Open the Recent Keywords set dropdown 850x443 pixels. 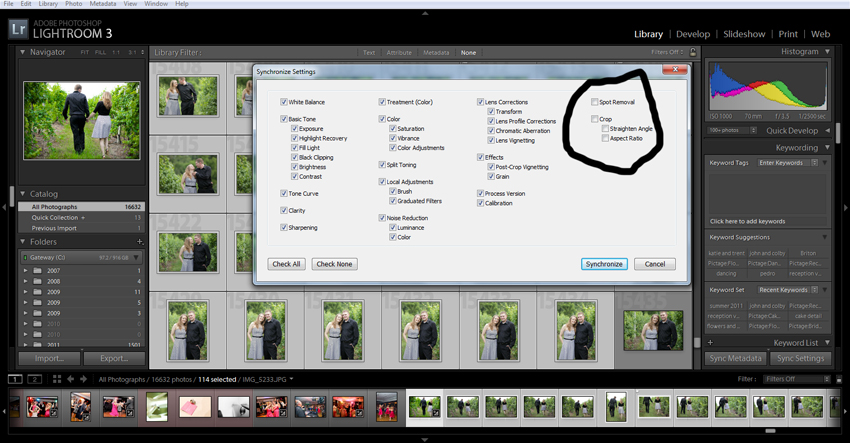(x=788, y=290)
